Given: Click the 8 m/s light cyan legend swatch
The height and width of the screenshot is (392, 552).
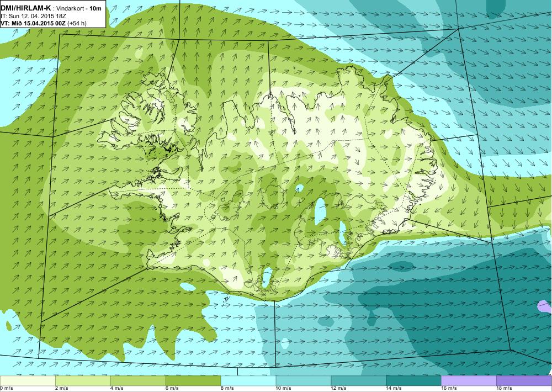Looking at the screenshot, I should tap(248, 381).
